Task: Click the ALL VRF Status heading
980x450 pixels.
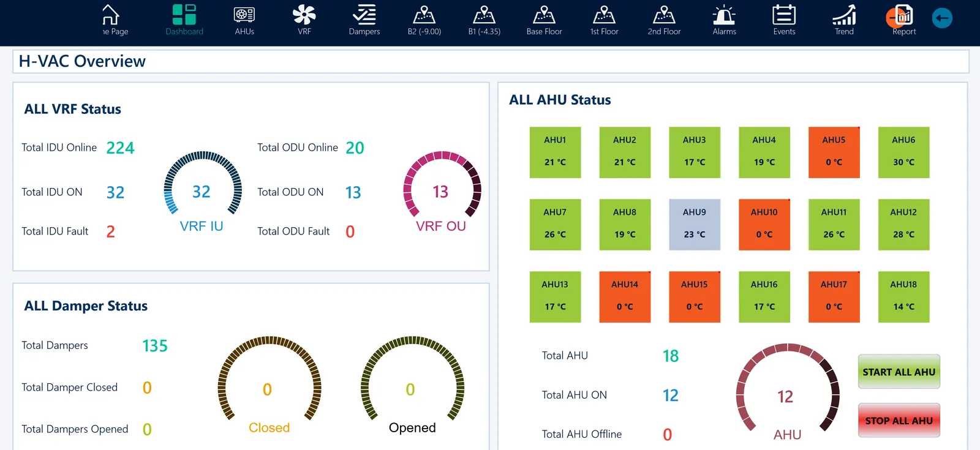Action: [x=73, y=109]
